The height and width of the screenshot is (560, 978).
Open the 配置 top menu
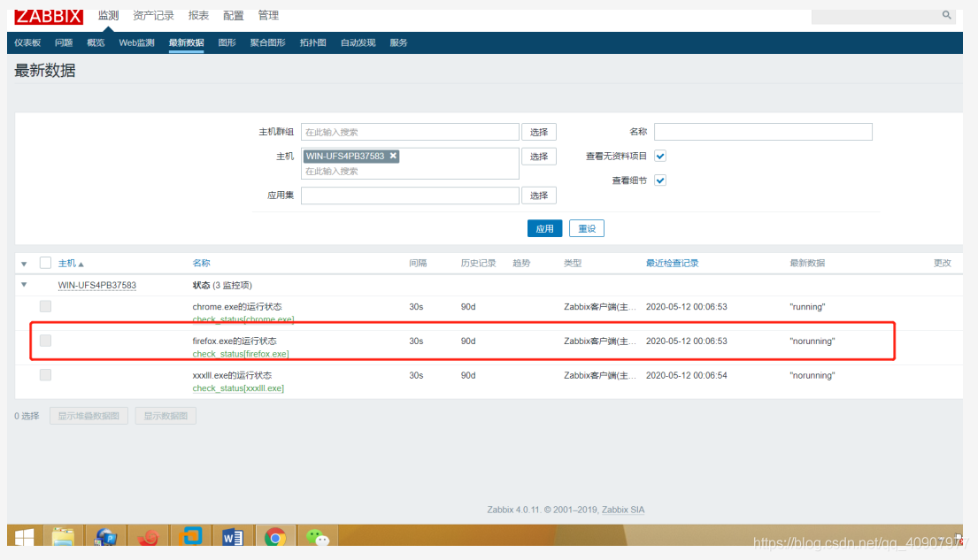tap(234, 15)
